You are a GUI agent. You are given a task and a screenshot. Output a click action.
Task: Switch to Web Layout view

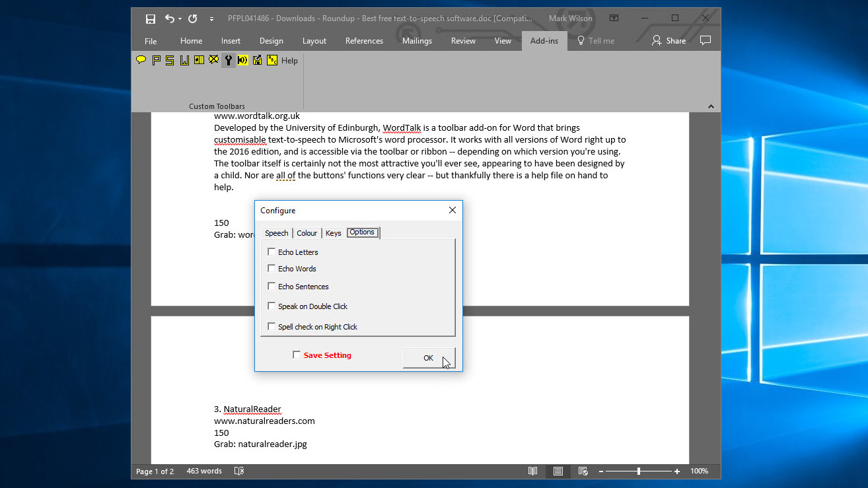(x=583, y=471)
